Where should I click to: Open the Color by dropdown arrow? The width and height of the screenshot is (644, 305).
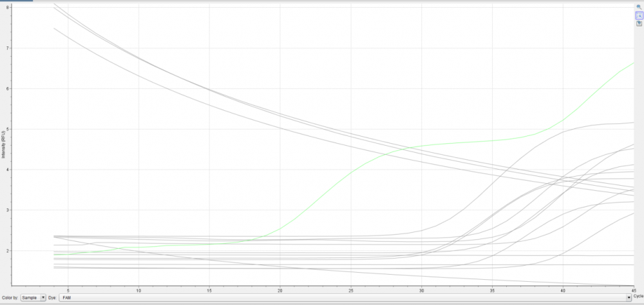43,298
